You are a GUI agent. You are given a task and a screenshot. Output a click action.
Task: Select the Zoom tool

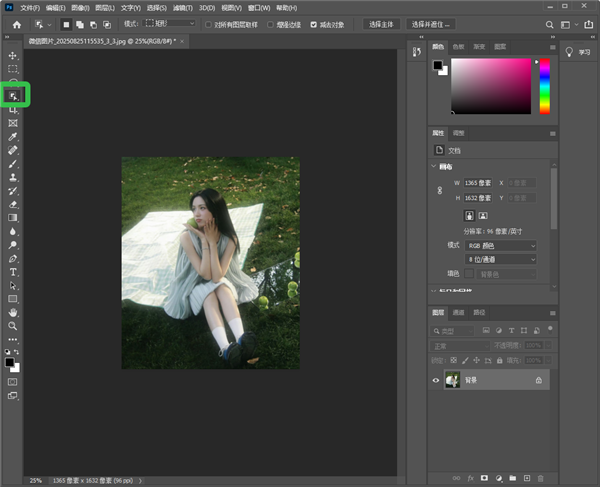[13, 326]
